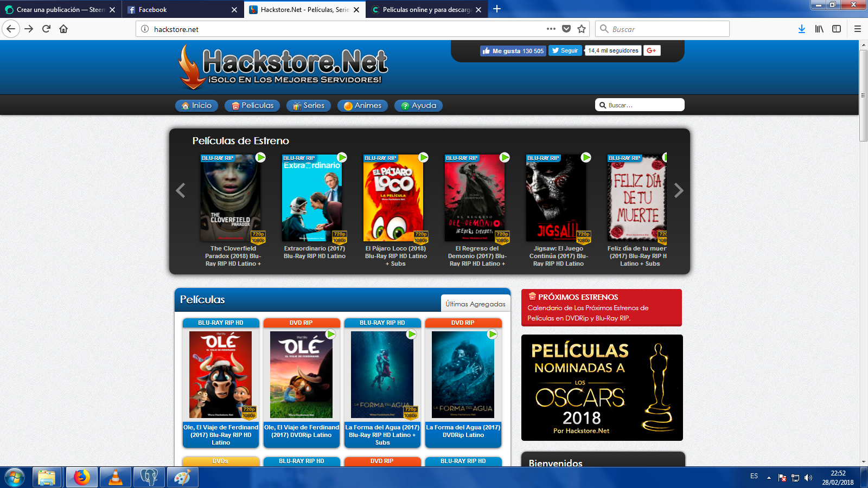Play icon on Extraordinario poster
This screenshot has height=488, width=868.
[x=342, y=157]
